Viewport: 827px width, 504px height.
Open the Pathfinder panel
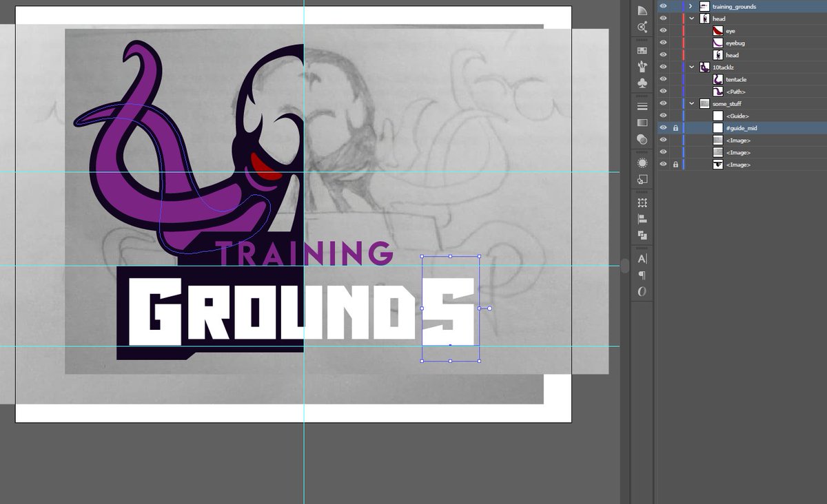[x=642, y=235]
